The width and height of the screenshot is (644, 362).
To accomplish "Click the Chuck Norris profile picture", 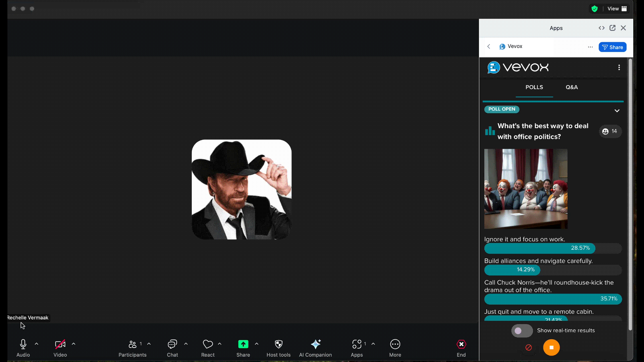I will 241,190.
